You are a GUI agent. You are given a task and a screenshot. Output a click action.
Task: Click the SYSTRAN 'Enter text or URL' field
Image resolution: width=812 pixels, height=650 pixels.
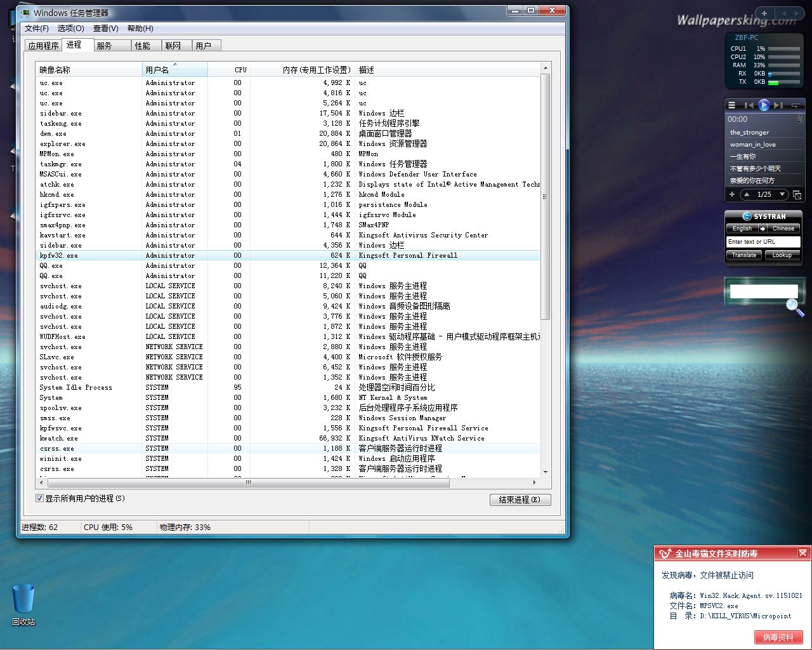pyautogui.click(x=763, y=242)
